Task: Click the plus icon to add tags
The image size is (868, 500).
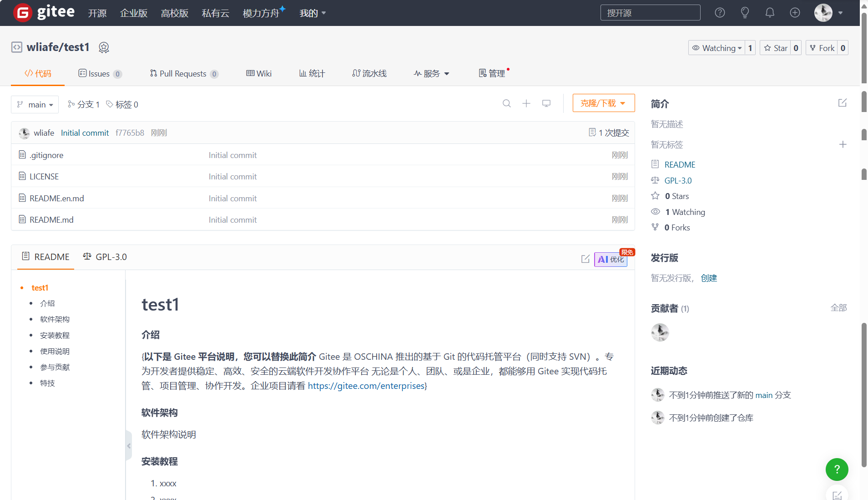Action: (x=843, y=144)
